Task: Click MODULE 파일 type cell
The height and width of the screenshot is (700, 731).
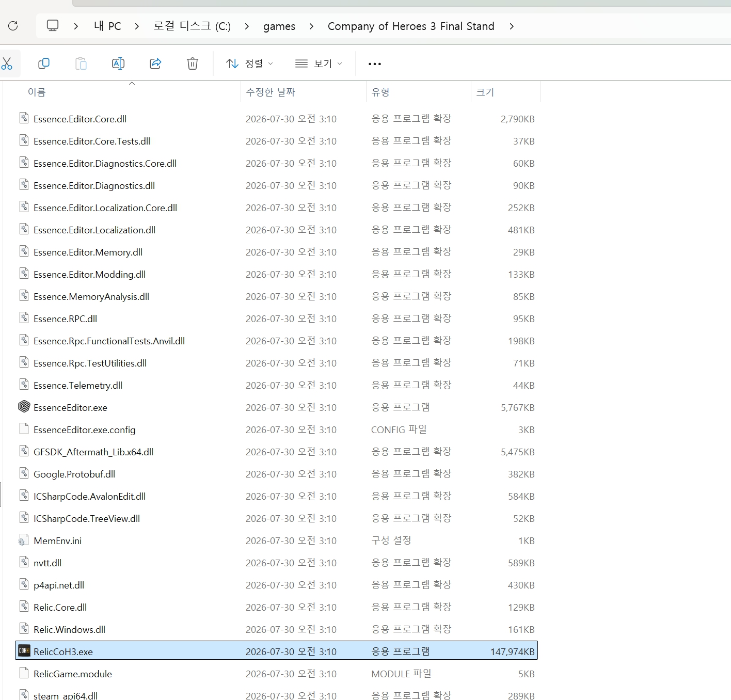Action: pos(401,674)
